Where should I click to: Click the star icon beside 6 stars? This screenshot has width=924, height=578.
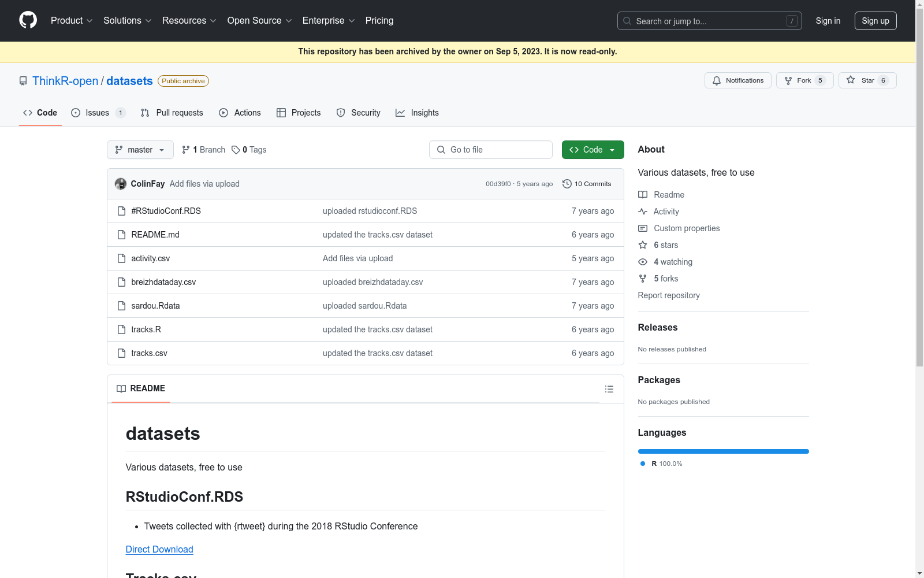[x=643, y=245]
